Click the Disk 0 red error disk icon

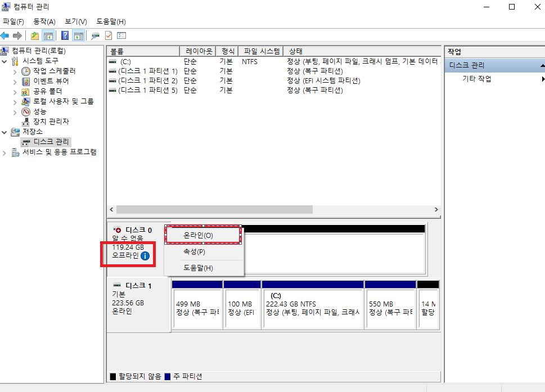[117, 229]
